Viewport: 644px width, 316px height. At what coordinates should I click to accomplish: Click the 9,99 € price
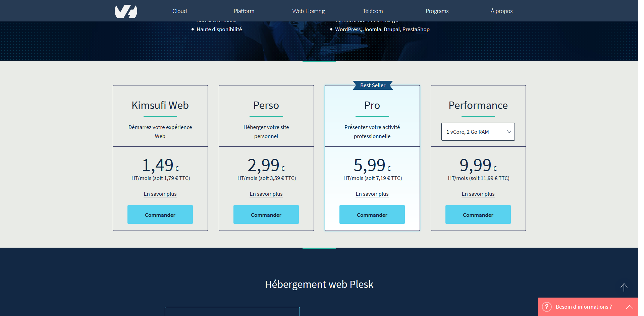pyautogui.click(x=478, y=165)
